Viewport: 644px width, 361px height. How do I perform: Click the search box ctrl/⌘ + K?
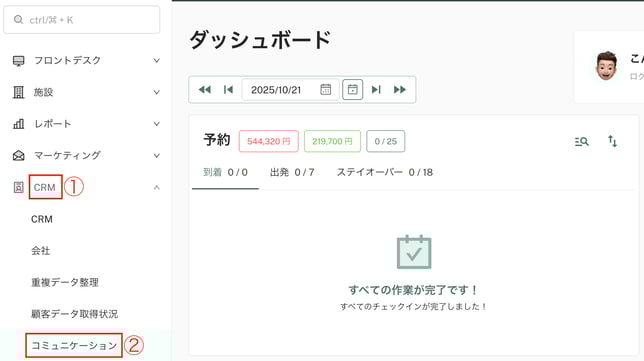pos(81,20)
